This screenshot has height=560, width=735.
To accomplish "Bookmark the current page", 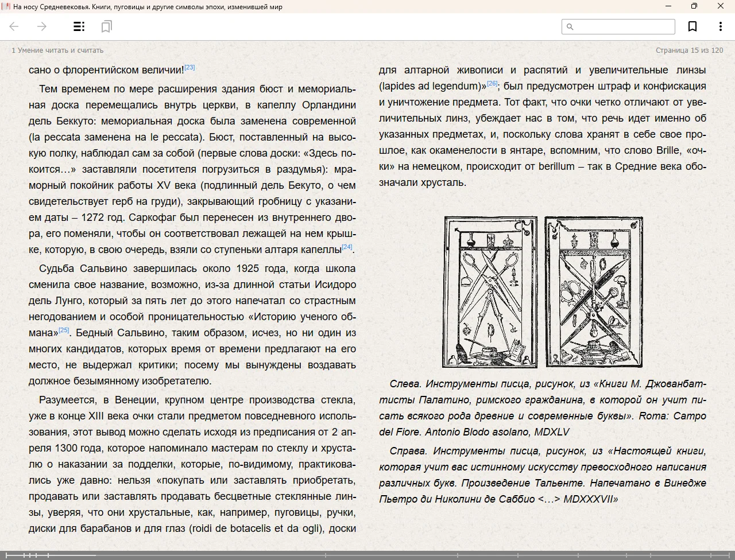I will coord(693,26).
